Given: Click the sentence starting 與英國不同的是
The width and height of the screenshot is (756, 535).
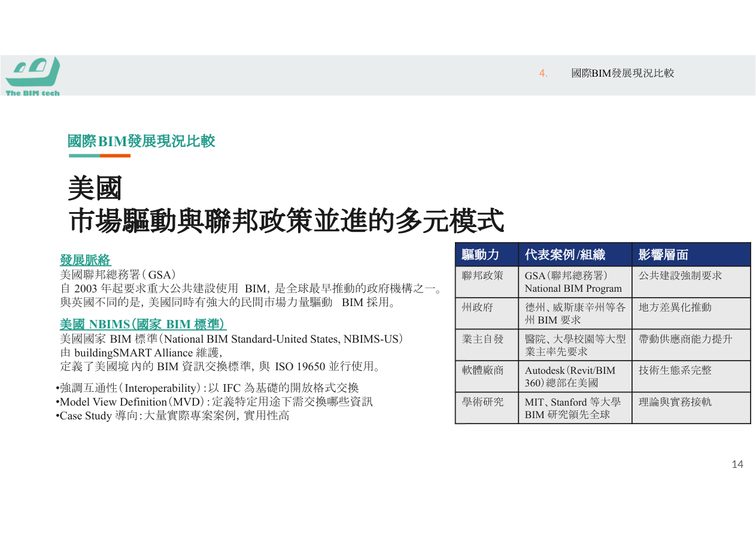Looking at the screenshot, I should [x=229, y=303].
